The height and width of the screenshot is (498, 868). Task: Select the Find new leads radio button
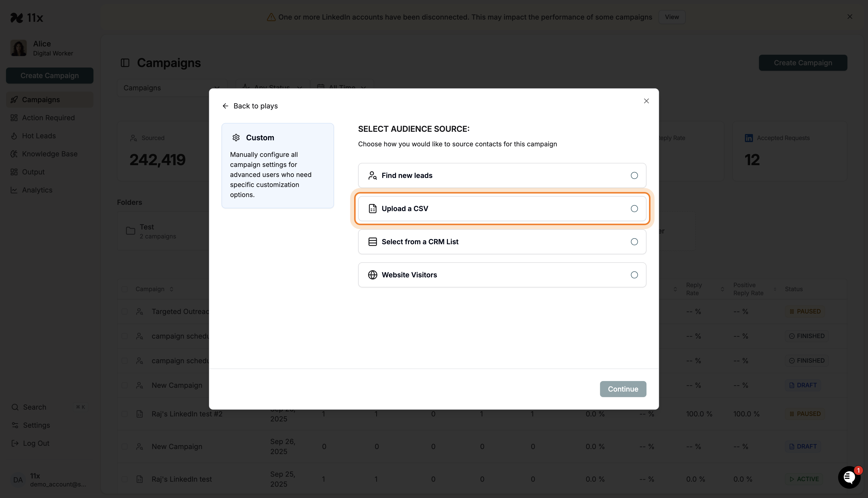click(634, 175)
